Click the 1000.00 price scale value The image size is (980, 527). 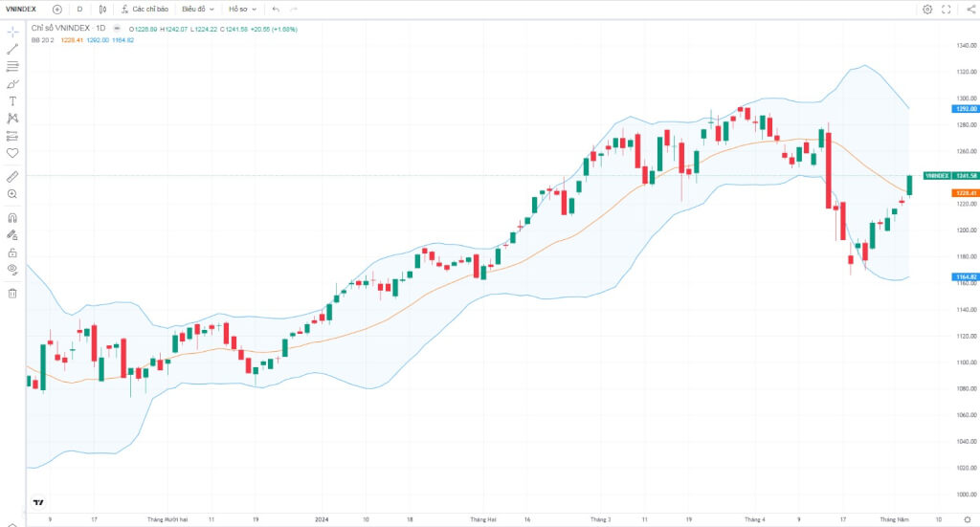click(967, 494)
